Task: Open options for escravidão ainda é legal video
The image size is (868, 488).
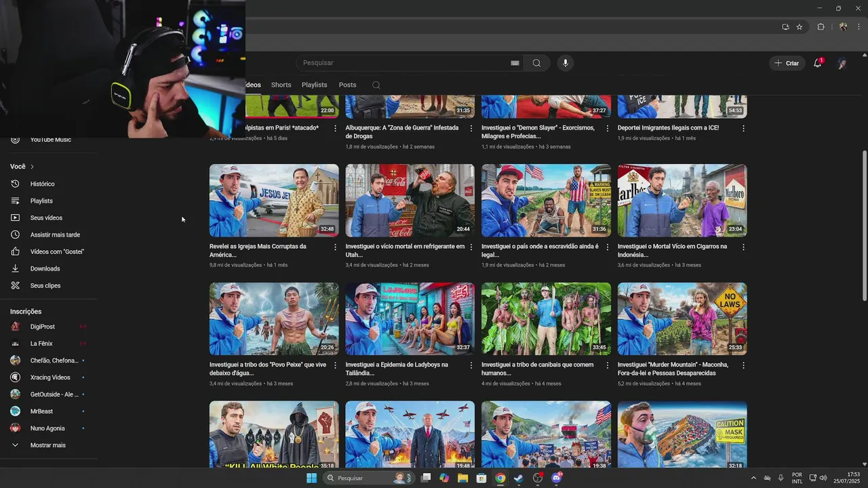Action: coord(607,247)
